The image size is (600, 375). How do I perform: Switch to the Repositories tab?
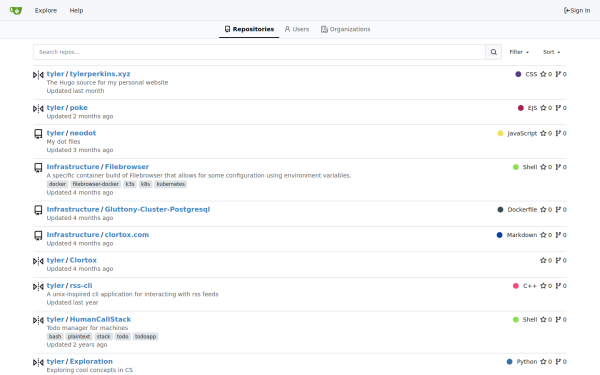249,29
